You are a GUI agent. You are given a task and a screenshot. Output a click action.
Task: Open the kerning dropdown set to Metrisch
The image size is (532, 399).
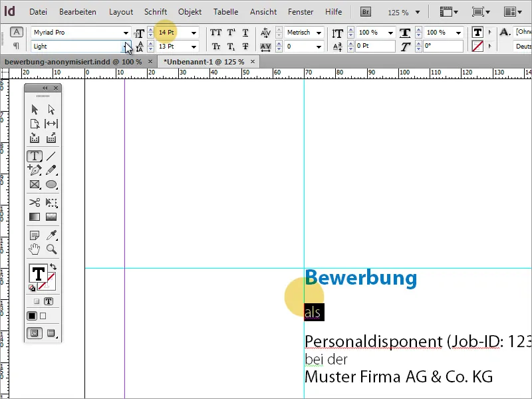click(x=318, y=32)
